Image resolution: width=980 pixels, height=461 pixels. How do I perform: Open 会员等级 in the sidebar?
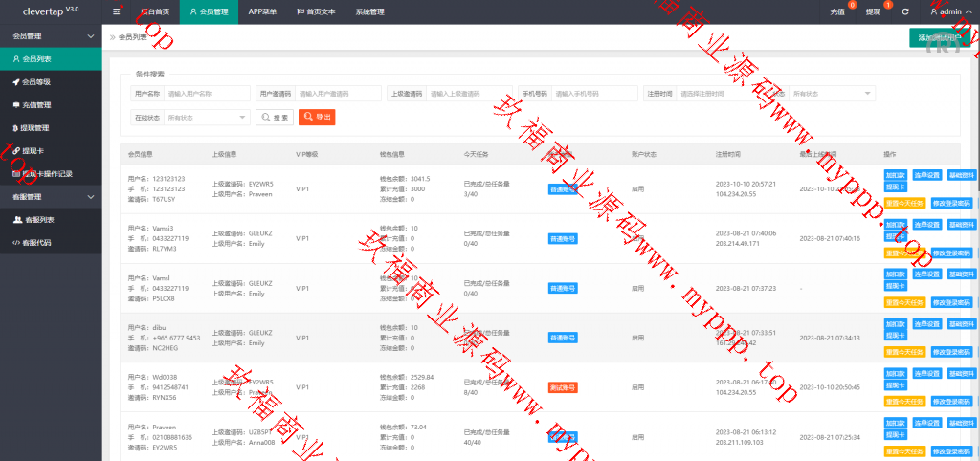coord(36,82)
